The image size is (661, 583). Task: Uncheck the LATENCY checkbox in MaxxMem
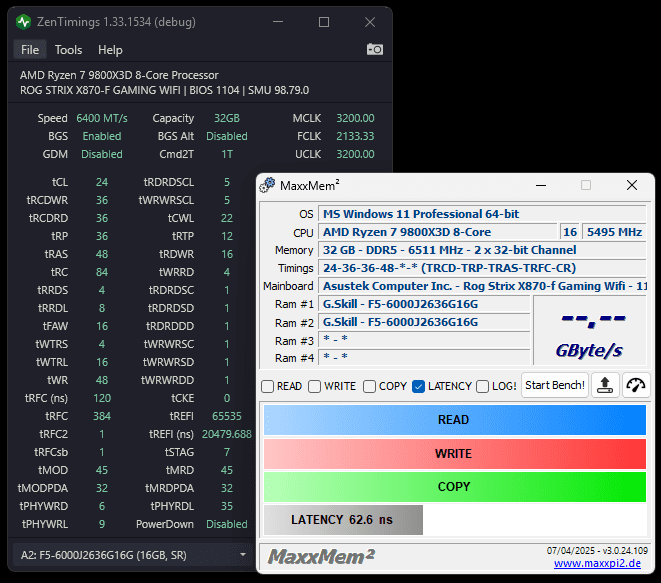(x=418, y=386)
